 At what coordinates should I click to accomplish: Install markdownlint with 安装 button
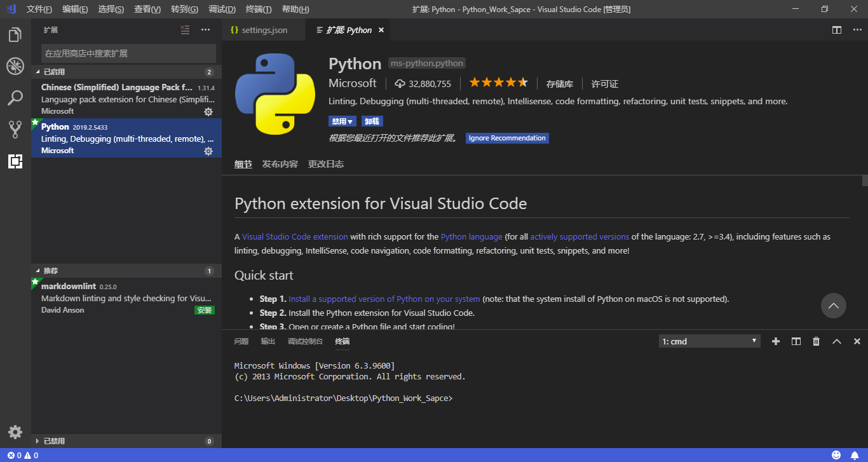click(205, 311)
